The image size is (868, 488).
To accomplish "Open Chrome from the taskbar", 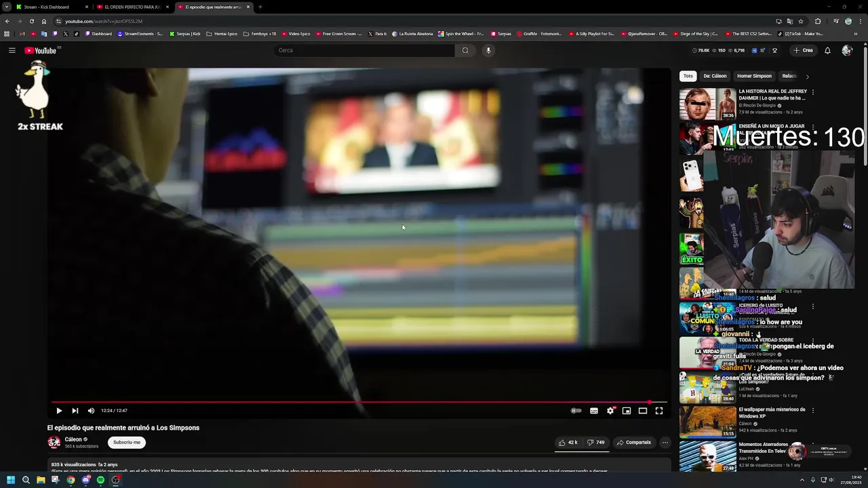I will coord(71,480).
